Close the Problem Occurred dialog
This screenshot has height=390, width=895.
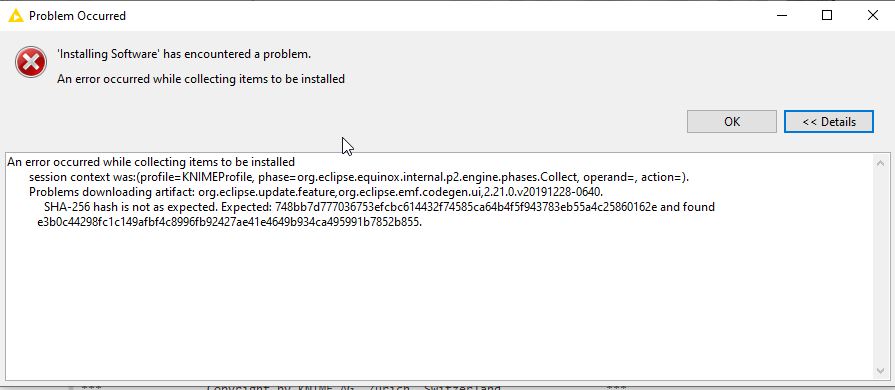pos(872,16)
